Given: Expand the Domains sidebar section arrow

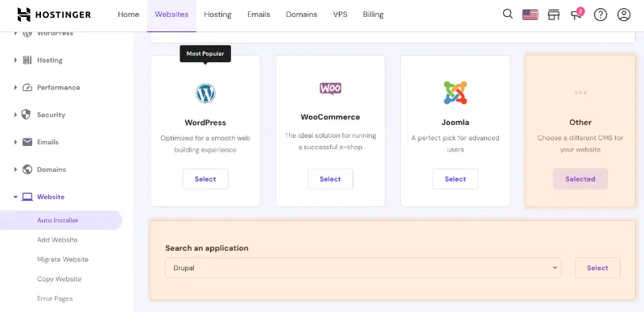Looking at the screenshot, I should click(x=15, y=169).
